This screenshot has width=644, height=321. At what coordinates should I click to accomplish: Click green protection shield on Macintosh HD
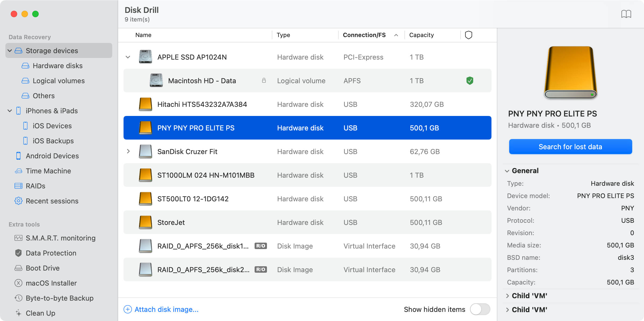(x=469, y=81)
